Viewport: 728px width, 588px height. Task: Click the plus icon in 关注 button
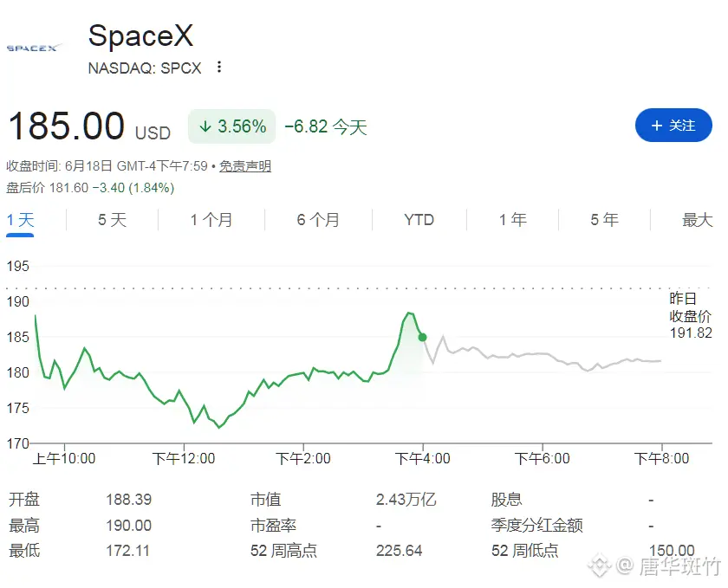657,126
